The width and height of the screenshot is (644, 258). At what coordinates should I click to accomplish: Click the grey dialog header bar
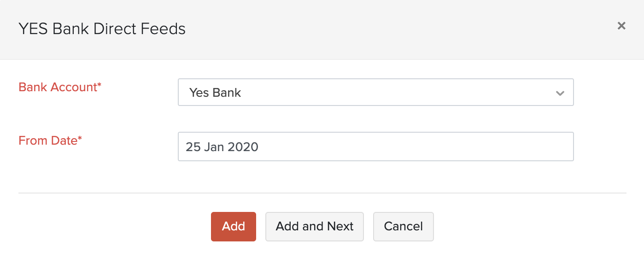pyautogui.click(x=369, y=29)
